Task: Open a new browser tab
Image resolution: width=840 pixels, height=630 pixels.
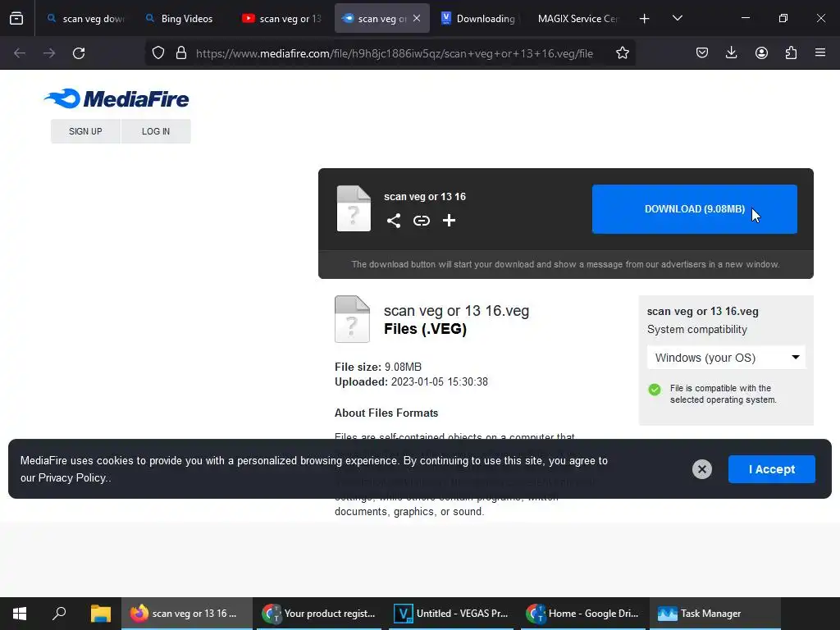Action: [x=645, y=19]
